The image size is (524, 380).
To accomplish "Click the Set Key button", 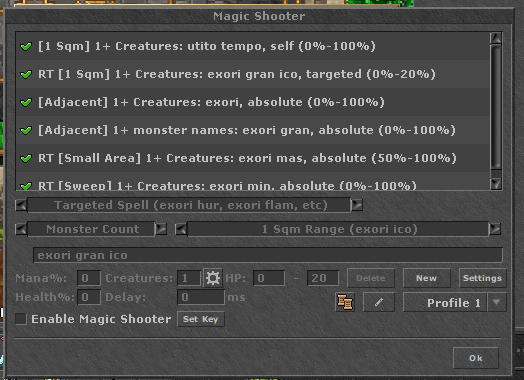I will coord(201,319).
